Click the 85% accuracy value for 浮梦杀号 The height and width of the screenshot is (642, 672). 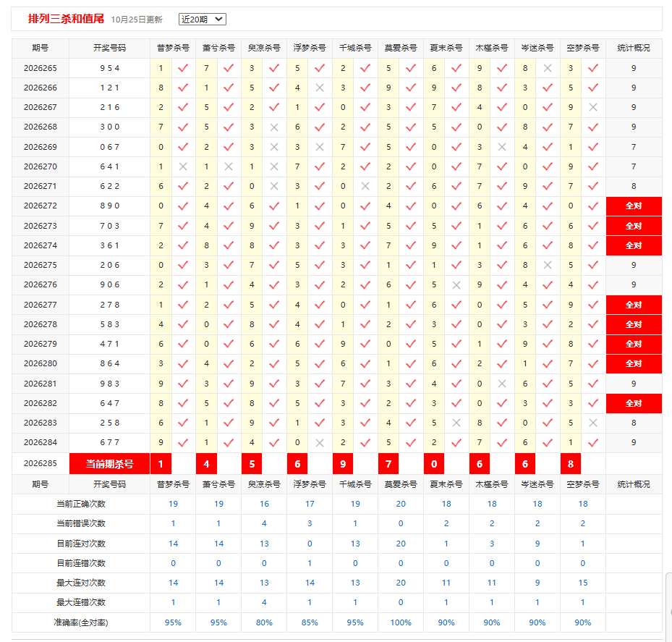[x=310, y=622]
